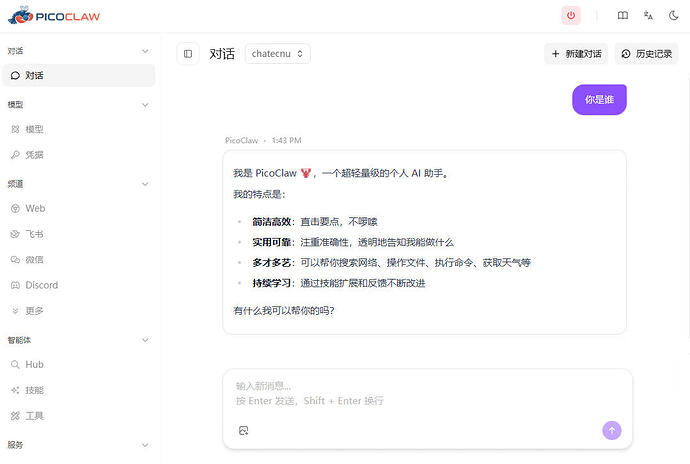Click the message input text area
The height and width of the screenshot is (464, 690).
pyautogui.click(x=427, y=394)
